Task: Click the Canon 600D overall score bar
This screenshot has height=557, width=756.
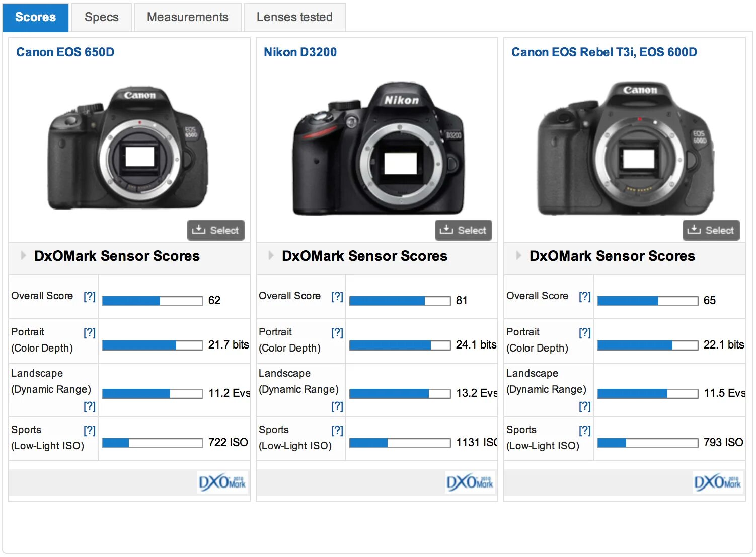Action: coord(648,301)
